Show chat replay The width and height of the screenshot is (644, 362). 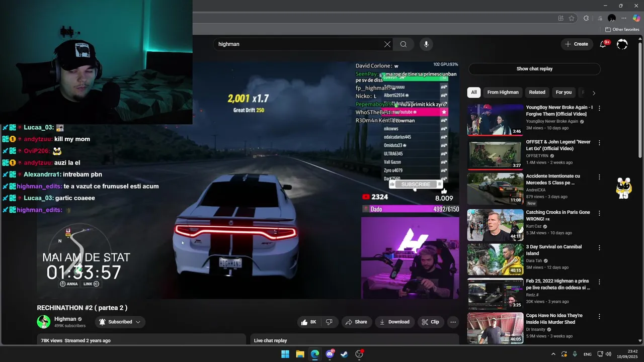pyautogui.click(x=534, y=69)
